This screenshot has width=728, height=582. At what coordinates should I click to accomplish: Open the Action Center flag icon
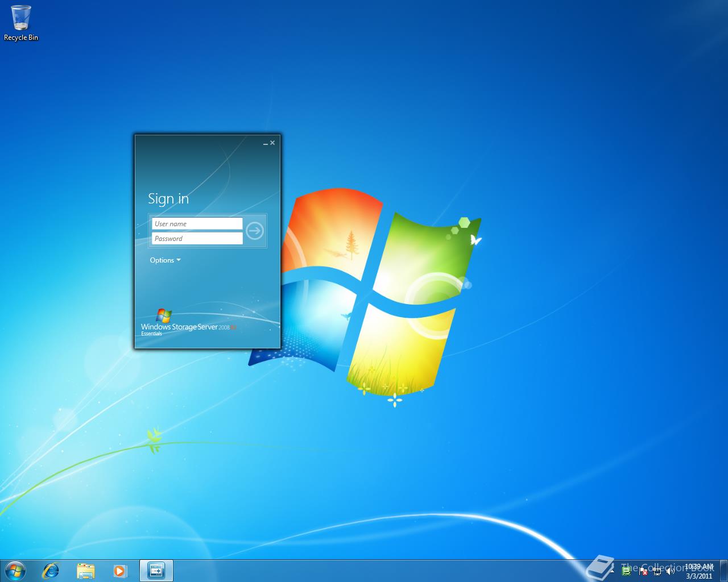[643, 571]
